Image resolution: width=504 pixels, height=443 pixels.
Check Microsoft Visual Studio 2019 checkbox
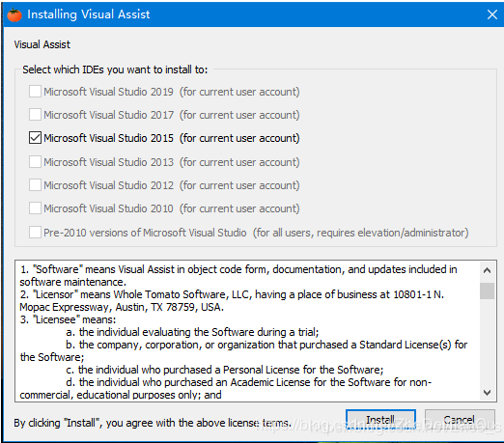click(x=35, y=92)
